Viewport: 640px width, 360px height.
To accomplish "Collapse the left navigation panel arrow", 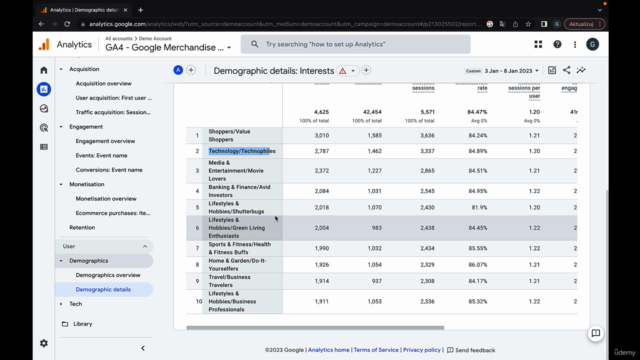I will (x=143, y=349).
